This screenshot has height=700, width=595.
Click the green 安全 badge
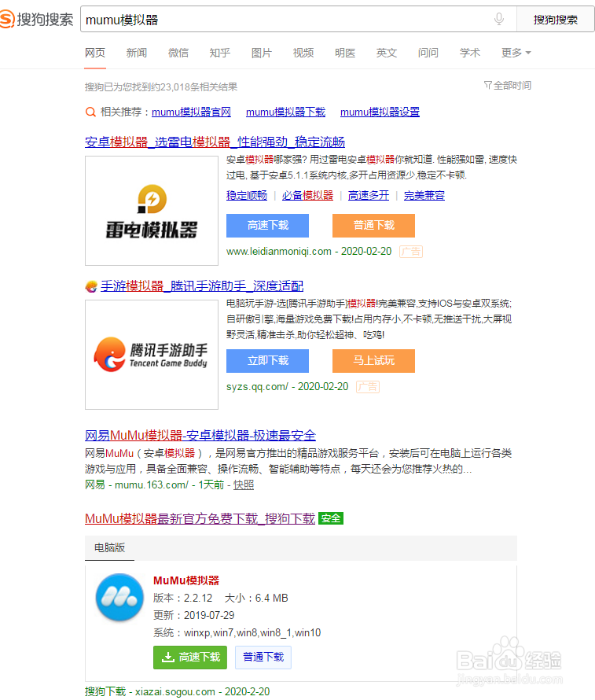pyautogui.click(x=331, y=519)
